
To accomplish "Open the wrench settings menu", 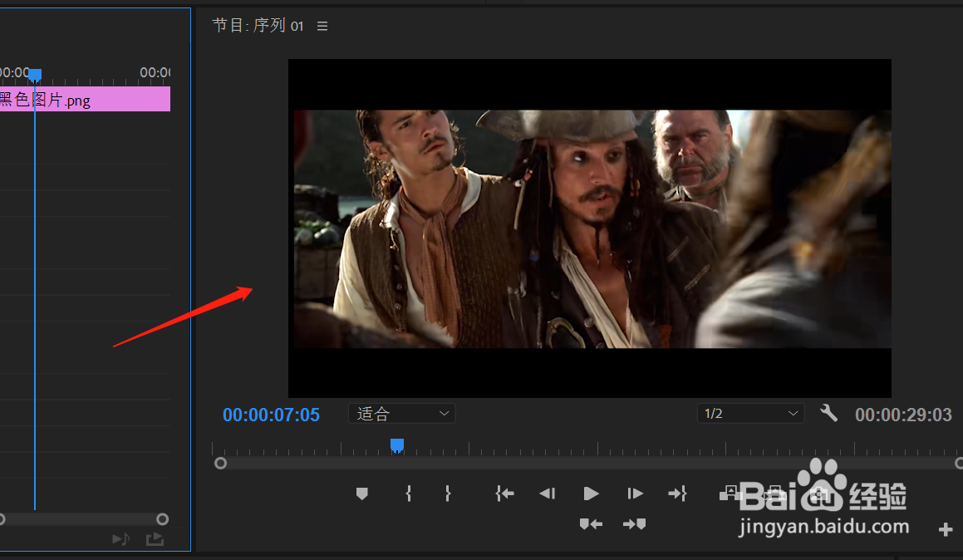I will [829, 413].
